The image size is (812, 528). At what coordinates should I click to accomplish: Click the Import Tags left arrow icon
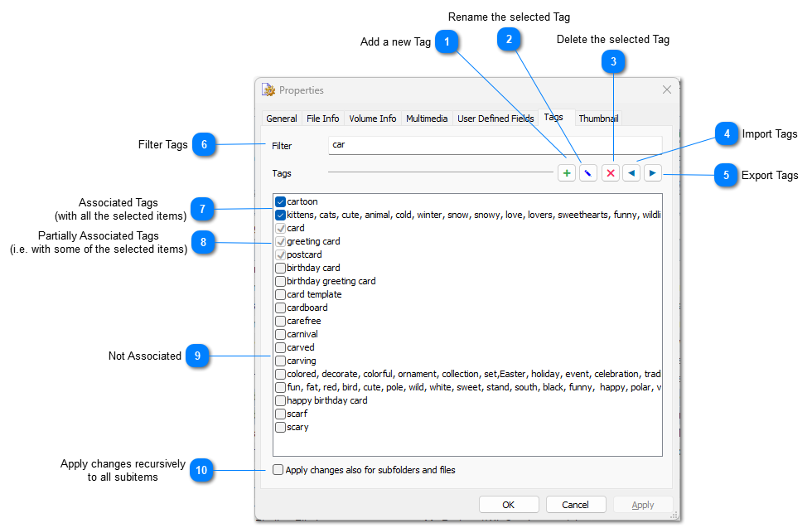pyautogui.click(x=631, y=173)
